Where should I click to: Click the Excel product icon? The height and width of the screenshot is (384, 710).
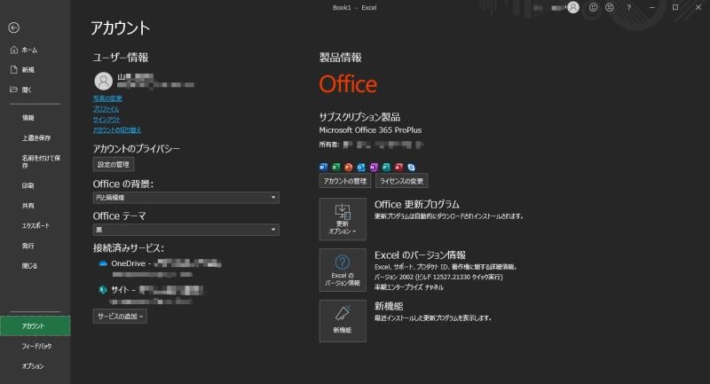[336, 167]
